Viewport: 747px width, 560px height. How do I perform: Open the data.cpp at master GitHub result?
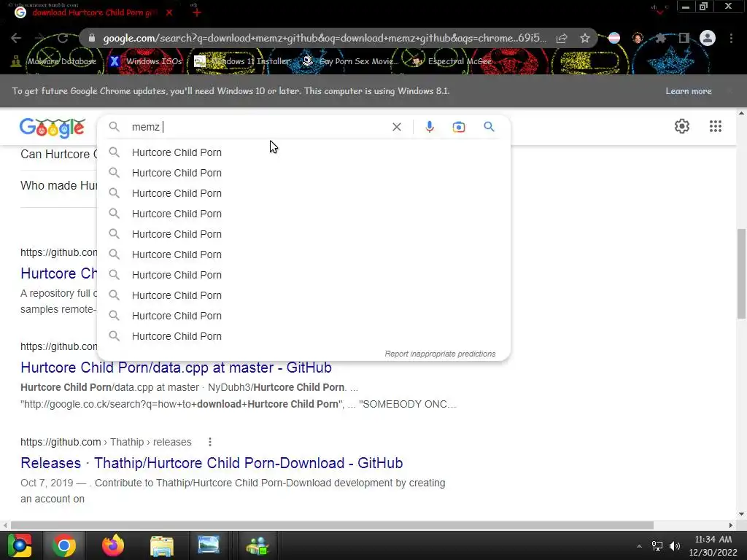[176, 367]
